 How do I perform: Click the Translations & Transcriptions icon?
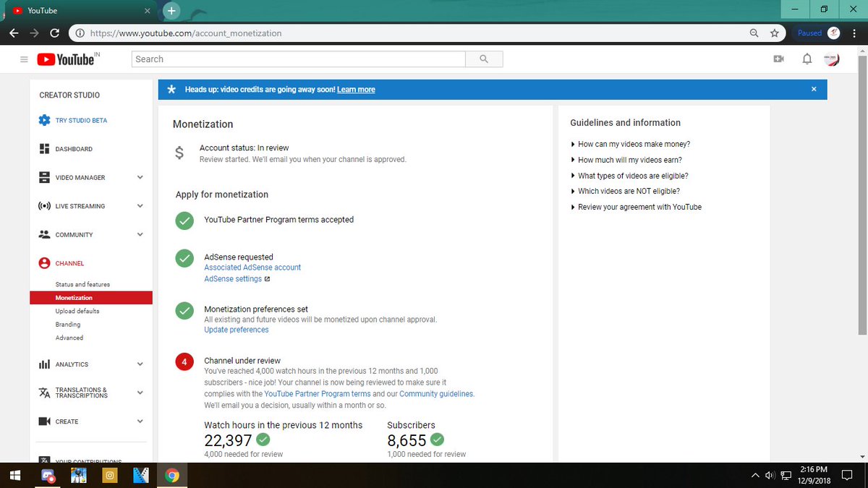click(44, 393)
